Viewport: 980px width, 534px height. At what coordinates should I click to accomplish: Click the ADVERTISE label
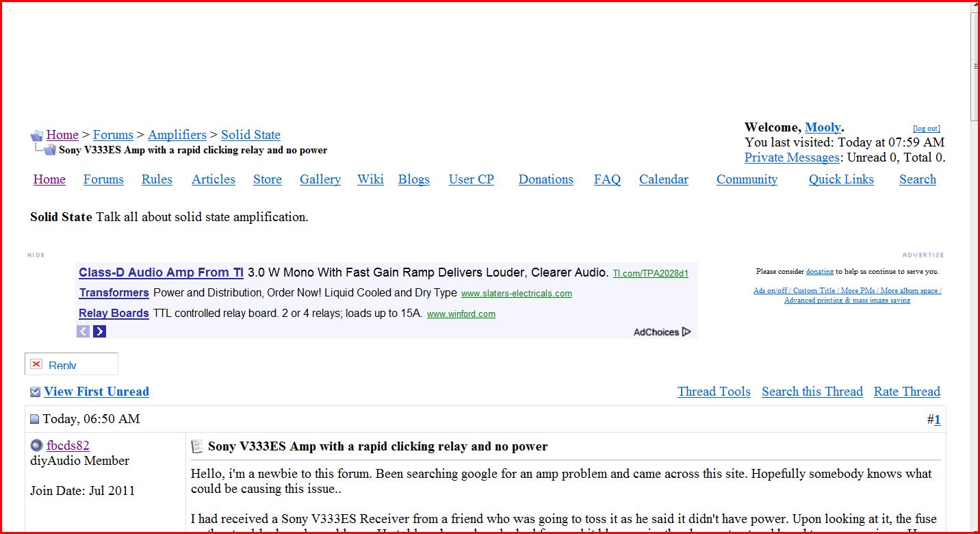(x=923, y=255)
